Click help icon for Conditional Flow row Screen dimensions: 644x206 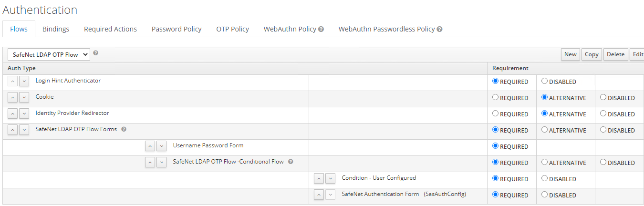pos(291,162)
